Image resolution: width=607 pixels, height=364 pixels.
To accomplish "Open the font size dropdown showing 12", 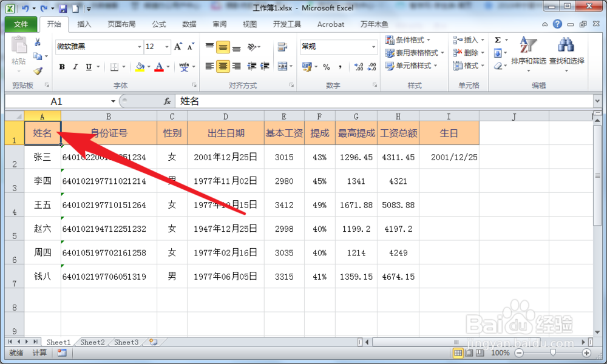I will point(167,47).
